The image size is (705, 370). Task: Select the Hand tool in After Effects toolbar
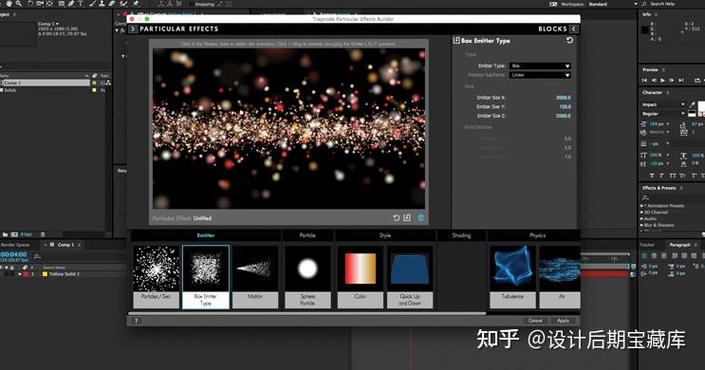(9, 3)
